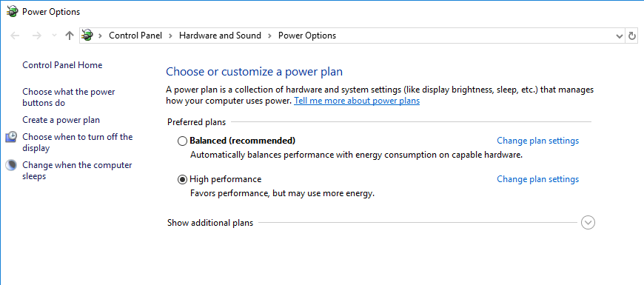Click the monitor clock icon beside display link
644x285 pixels.
click(x=12, y=137)
